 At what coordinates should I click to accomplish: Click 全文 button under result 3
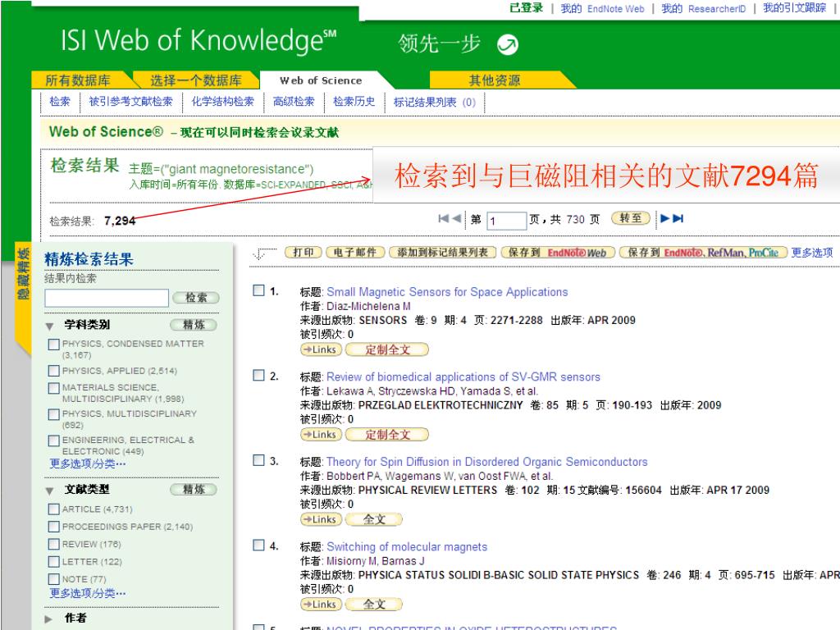pyautogui.click(x=374, y=519)
